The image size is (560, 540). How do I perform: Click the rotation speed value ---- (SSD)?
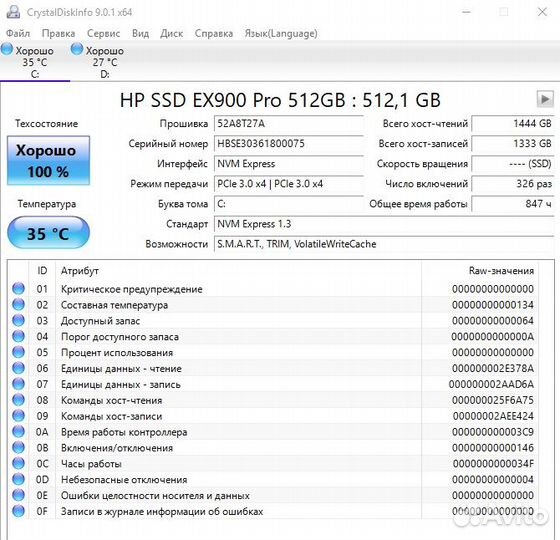[513, 164]
